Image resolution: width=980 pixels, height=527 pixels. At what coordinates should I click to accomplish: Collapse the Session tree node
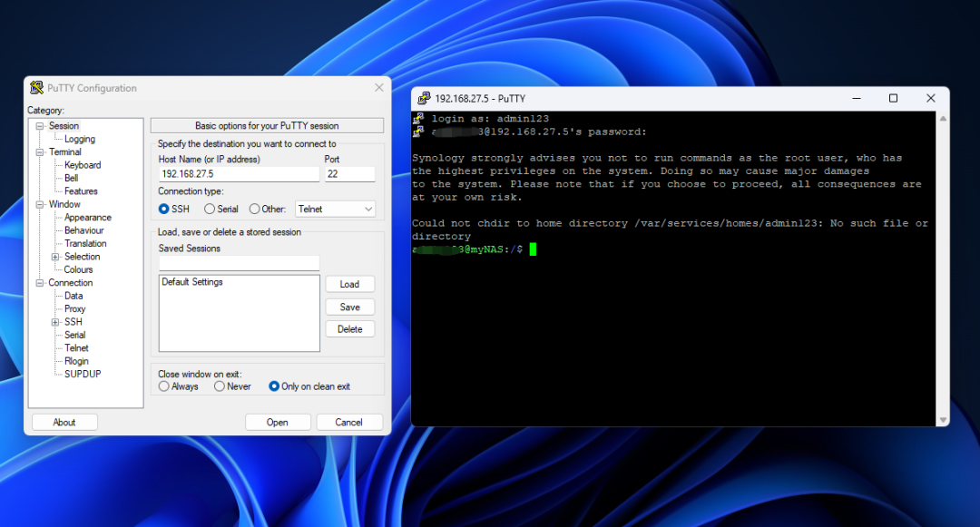[x=39, y=126]
